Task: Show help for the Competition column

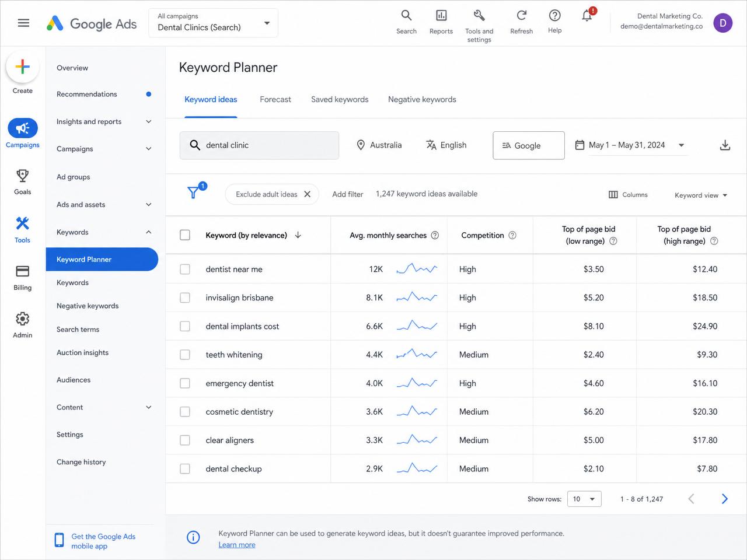Action: coord(512,235)
